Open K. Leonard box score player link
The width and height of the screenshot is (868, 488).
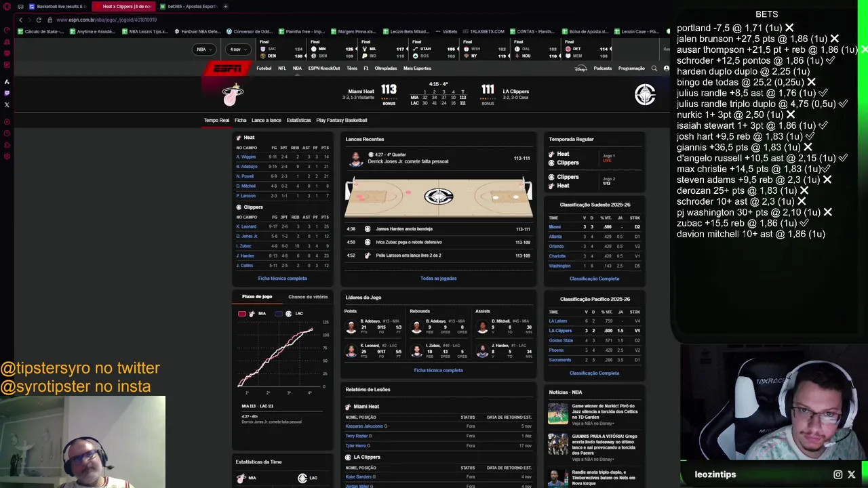pyautogui.click(x=246, y=226)
